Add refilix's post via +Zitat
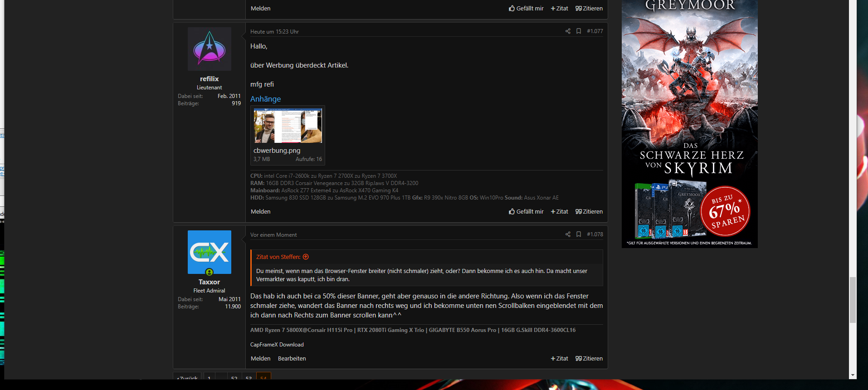 click(x=559, y=212)
